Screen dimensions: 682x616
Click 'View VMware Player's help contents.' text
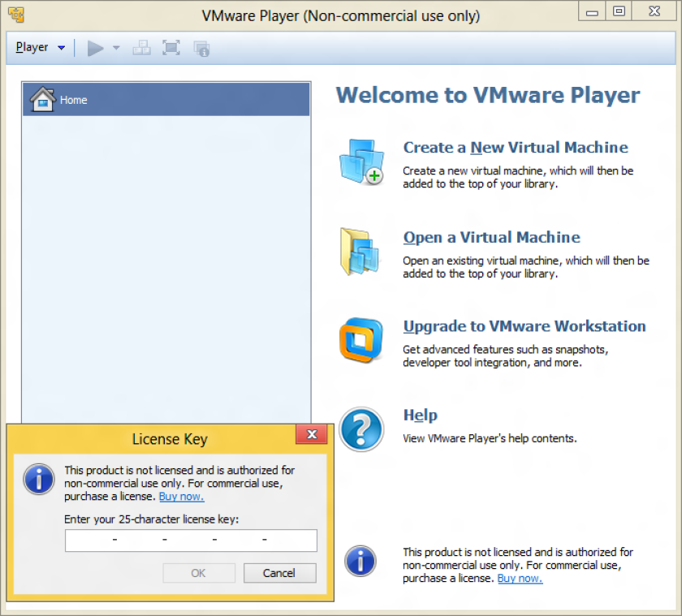point(490,438)
